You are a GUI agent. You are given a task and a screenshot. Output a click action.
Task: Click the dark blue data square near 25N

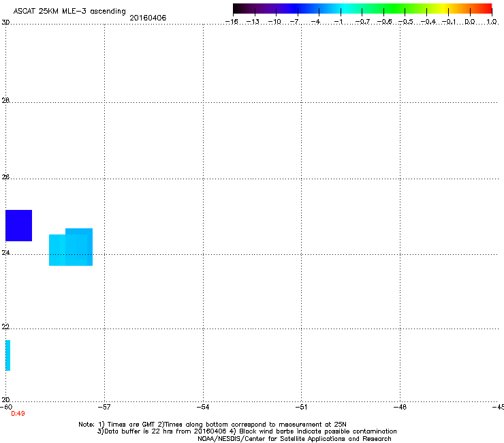[x=18, y=226]
